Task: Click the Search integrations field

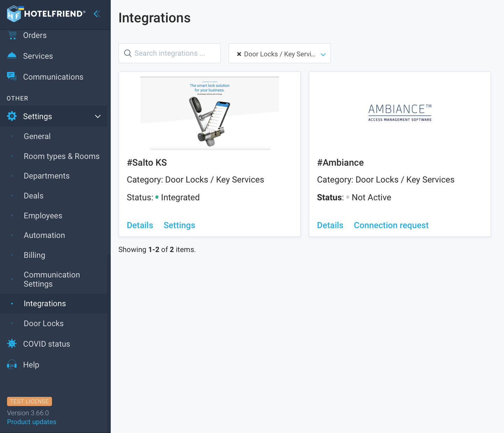Action: pyautogui.click(x=169, y=53)
